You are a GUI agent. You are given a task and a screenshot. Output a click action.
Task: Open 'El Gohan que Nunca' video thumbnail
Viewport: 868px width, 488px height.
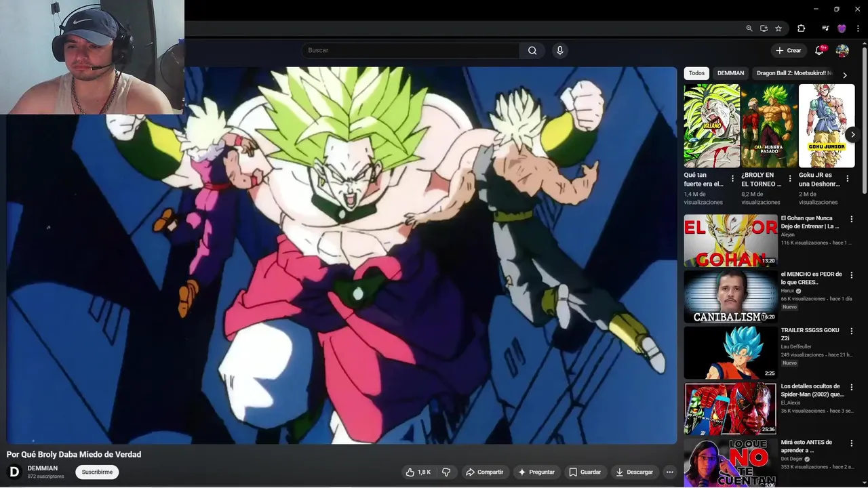[x=730, y=241]
